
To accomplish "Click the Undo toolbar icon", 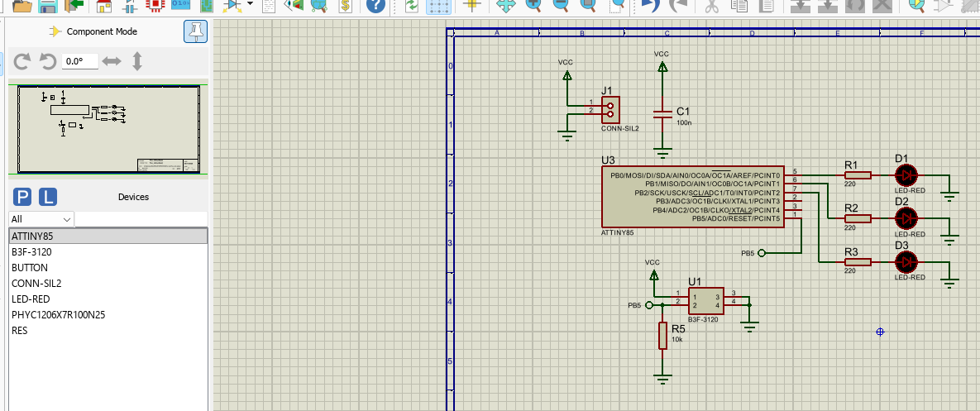I will coord(650,6).
